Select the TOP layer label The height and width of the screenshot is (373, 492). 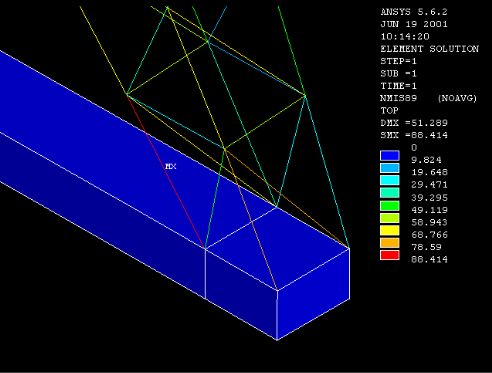tap(389, 110)
